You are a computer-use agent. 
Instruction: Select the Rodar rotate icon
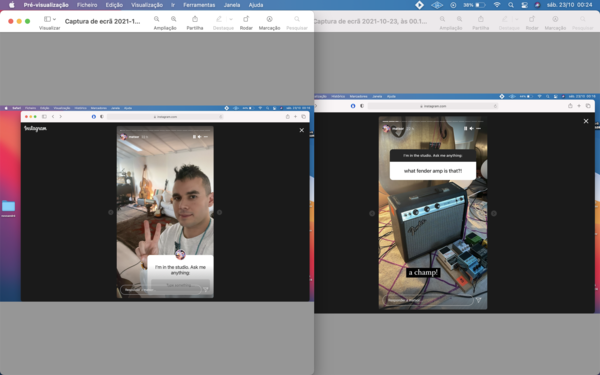click(246, 19)
